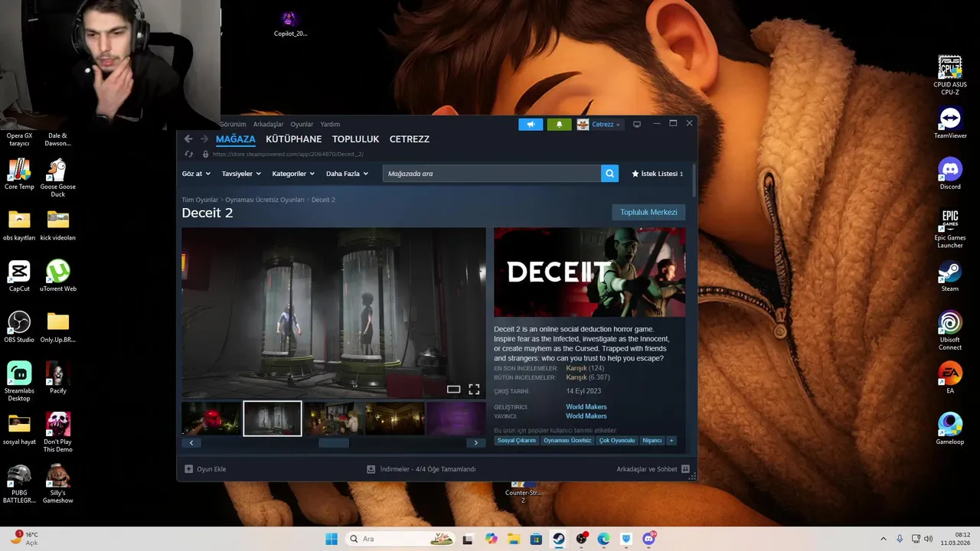Open the Görünüm menu
The image size is (980, 551).
(x=233, y=124)
